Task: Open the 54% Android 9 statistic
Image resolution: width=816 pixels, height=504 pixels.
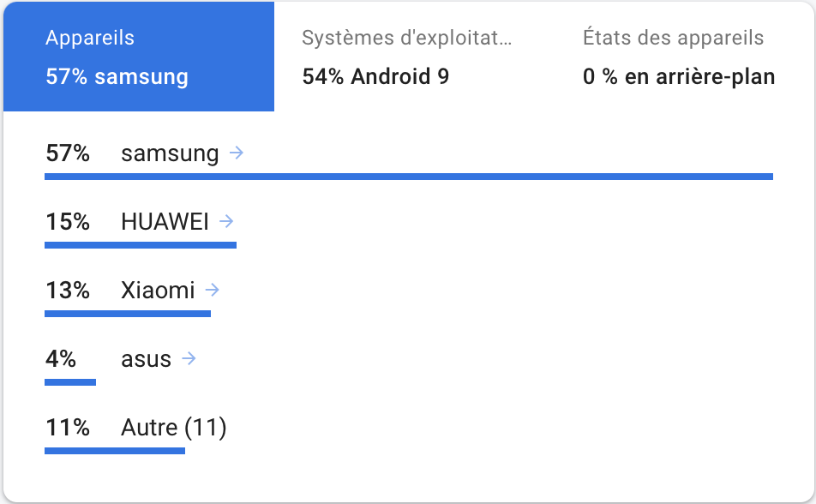Action: pos(375,76)
